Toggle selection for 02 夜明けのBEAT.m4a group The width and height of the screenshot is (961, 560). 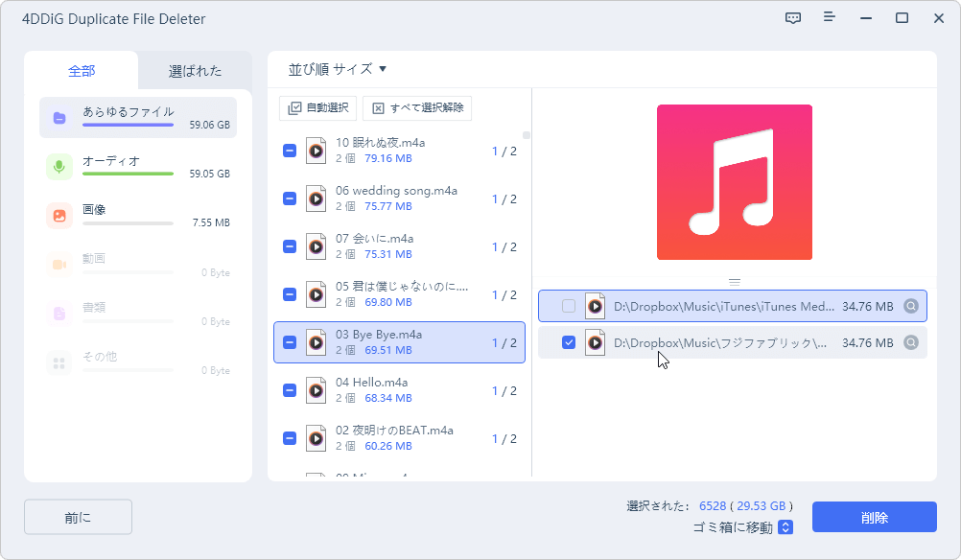pos(290,438)
